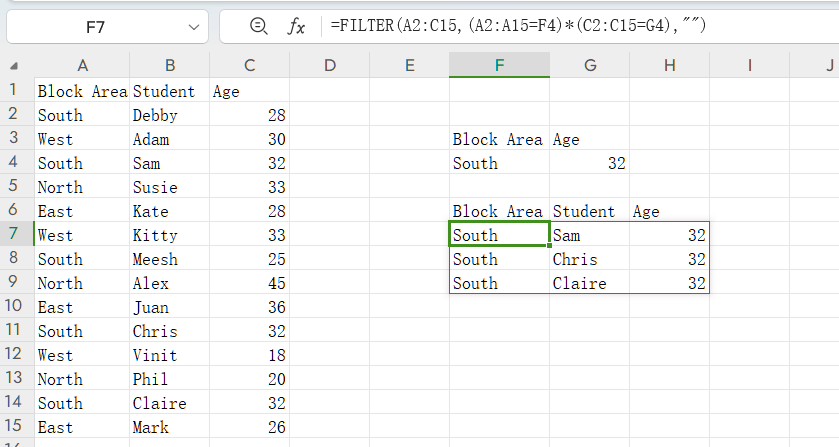Select column H header
839x447 pixels.
click(669, 66)
